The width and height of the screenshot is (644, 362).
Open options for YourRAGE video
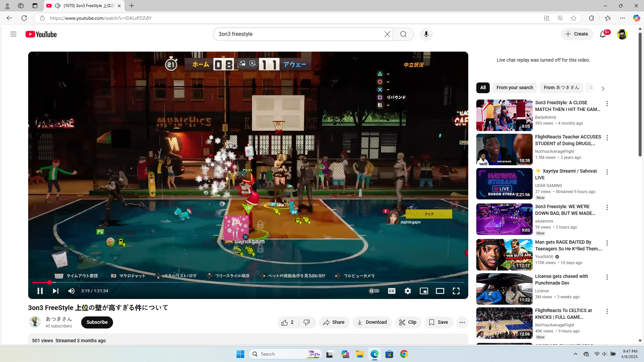(x=607, y=243)
